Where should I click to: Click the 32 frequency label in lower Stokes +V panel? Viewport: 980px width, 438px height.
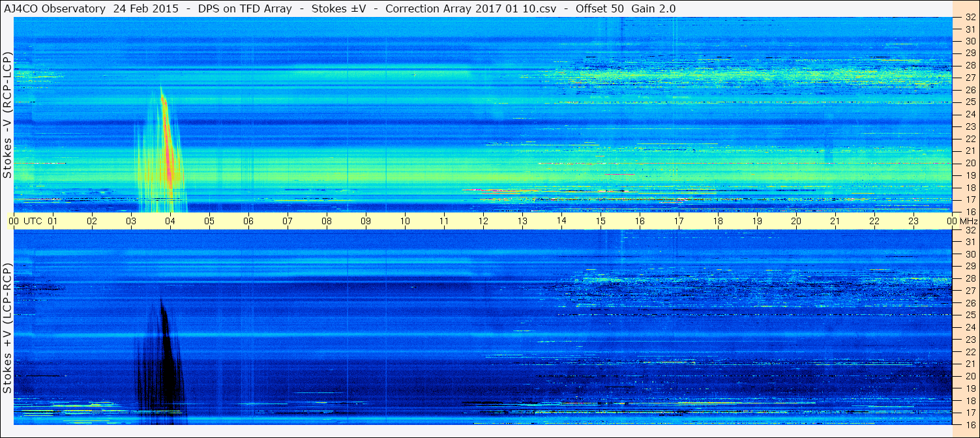(970, 230)
